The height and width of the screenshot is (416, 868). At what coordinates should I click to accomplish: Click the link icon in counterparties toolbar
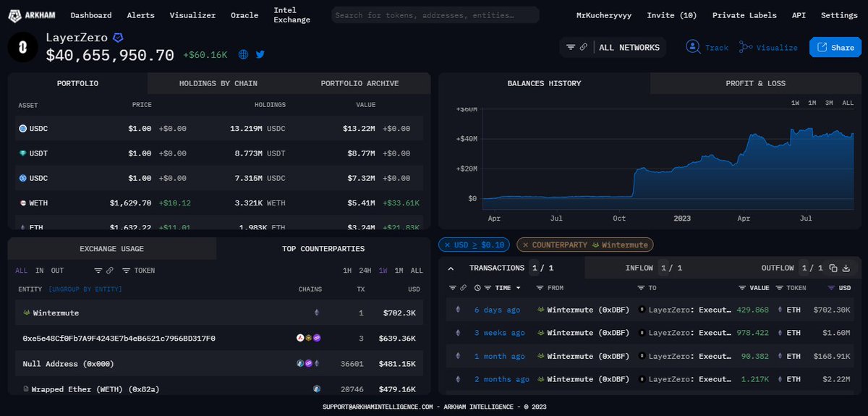pos(110,271)
